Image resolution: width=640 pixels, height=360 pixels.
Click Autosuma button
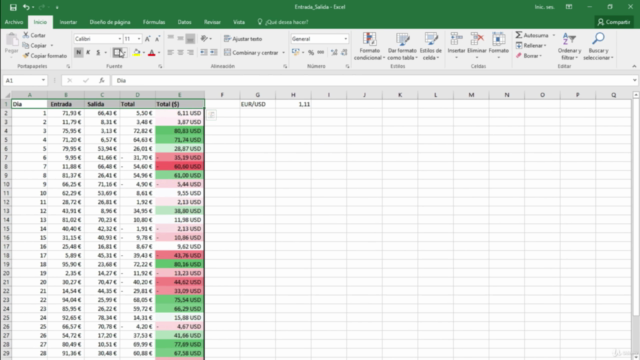(x=532, y=35)
